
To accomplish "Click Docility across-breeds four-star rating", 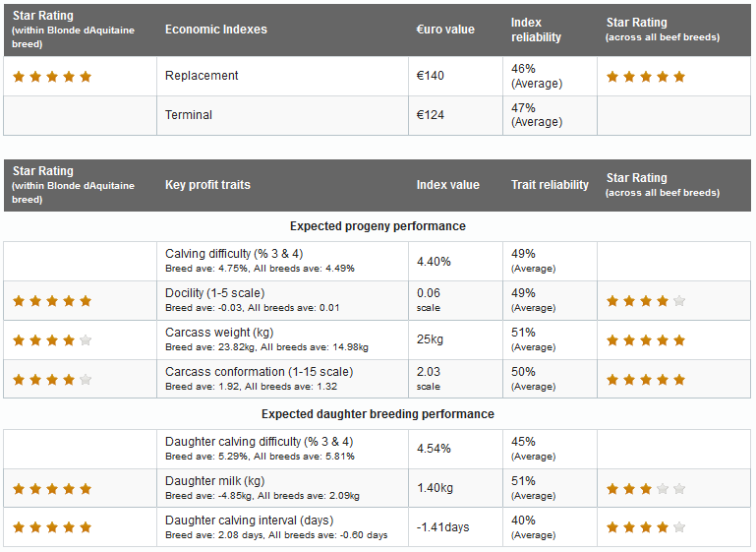I will tap(646, 301).
